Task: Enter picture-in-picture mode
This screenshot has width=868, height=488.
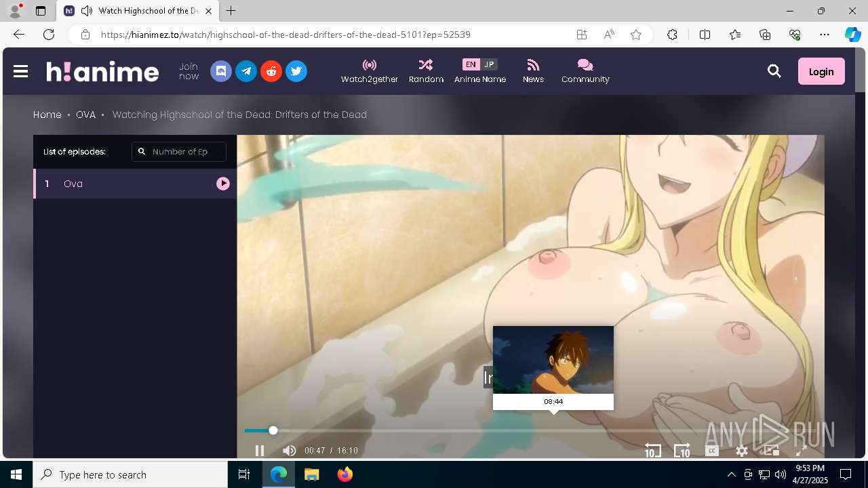Action: coord(771,450)
